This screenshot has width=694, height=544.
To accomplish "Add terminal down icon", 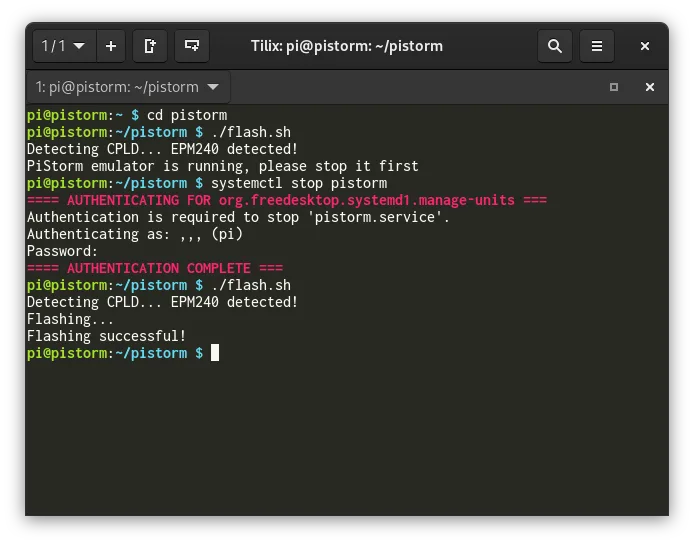I will click(x=192, y=46).
